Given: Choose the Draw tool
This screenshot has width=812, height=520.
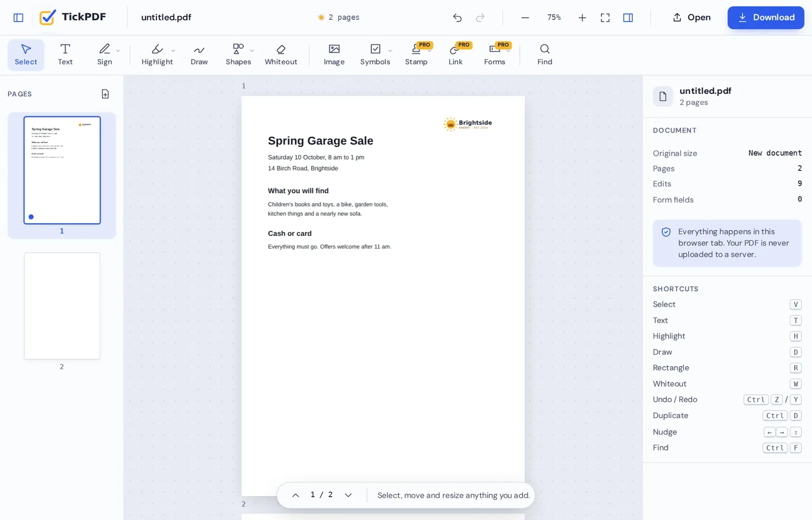Looking at the screenshot, I should (x=199, y=55).
